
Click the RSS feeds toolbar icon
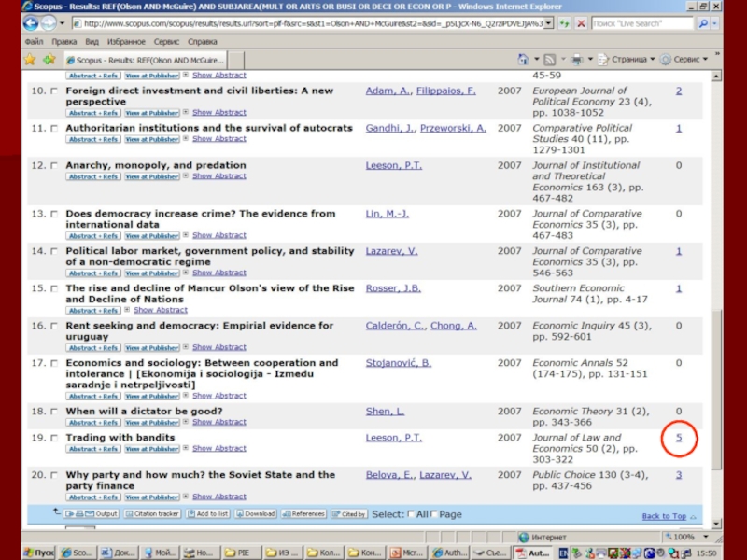[550, 60]
